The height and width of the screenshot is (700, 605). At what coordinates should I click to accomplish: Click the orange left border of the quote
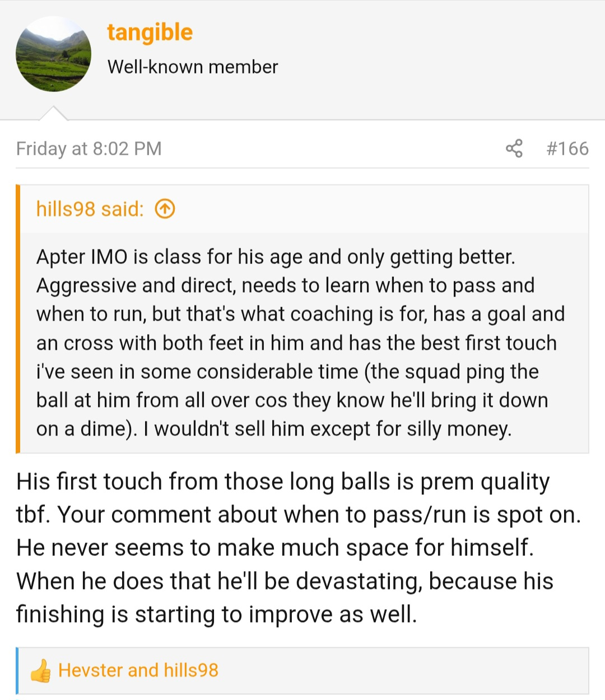tap(18, 319)
